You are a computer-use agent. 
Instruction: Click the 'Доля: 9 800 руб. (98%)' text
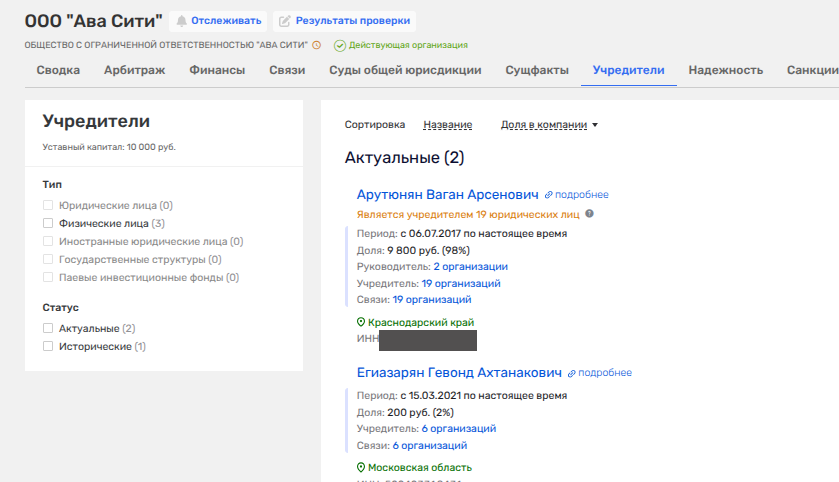[413, 250]
